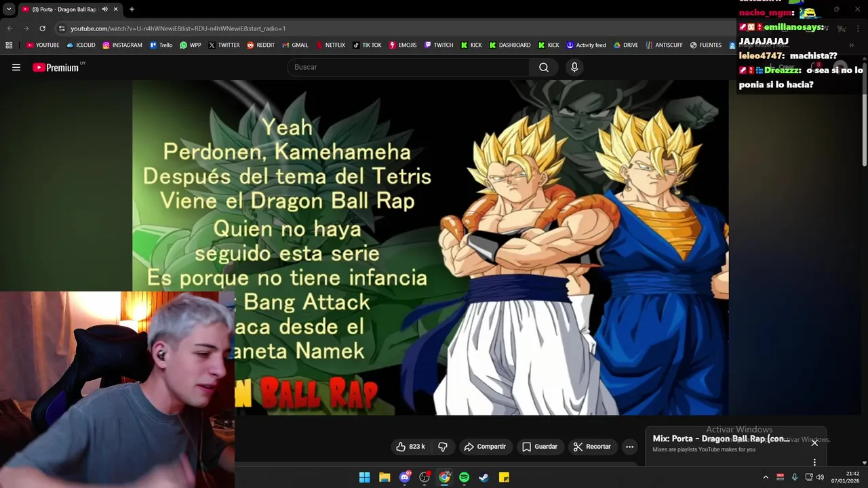Open the YouTube hamburger guide menu
The image size is (868, 488).
(16, 67)
